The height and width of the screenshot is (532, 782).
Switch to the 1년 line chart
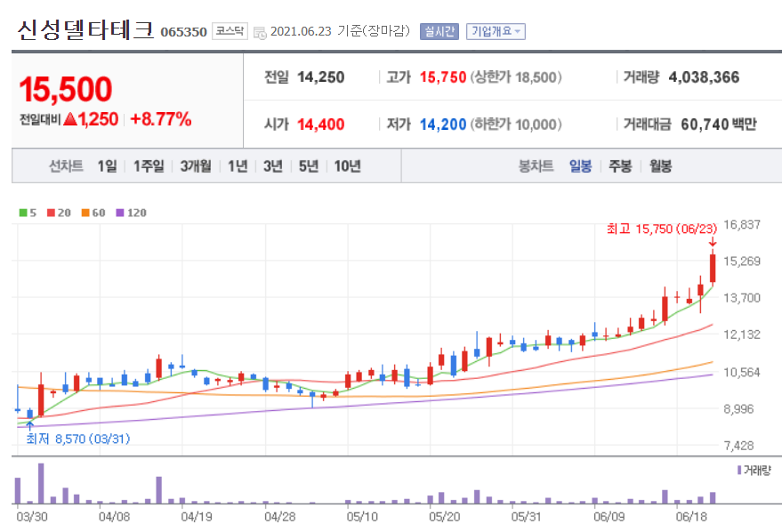pyautogui.click(x=238, y=166)
